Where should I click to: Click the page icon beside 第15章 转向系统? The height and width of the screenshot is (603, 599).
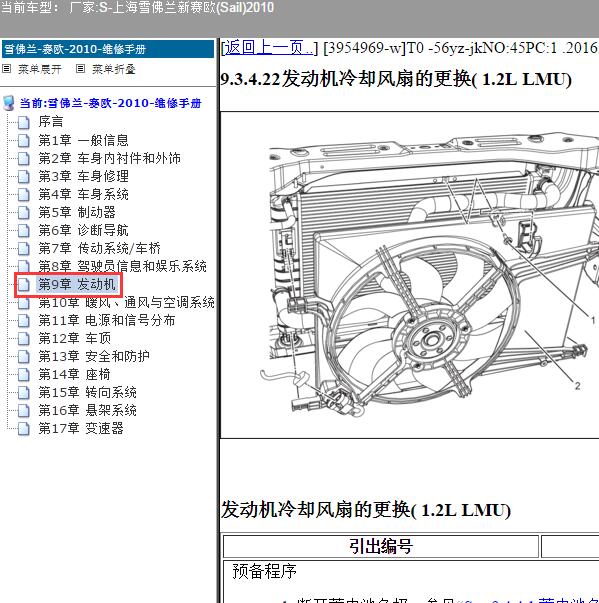click(24, 393)
